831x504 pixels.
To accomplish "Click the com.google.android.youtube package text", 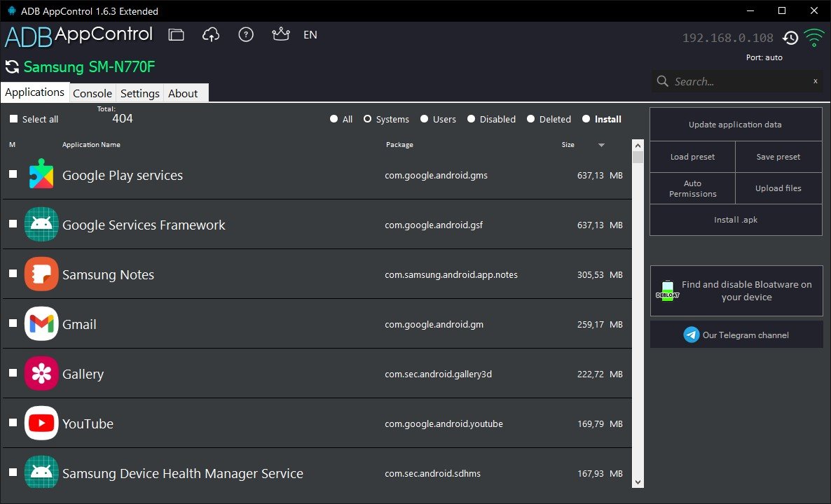I will click(444, 423).
